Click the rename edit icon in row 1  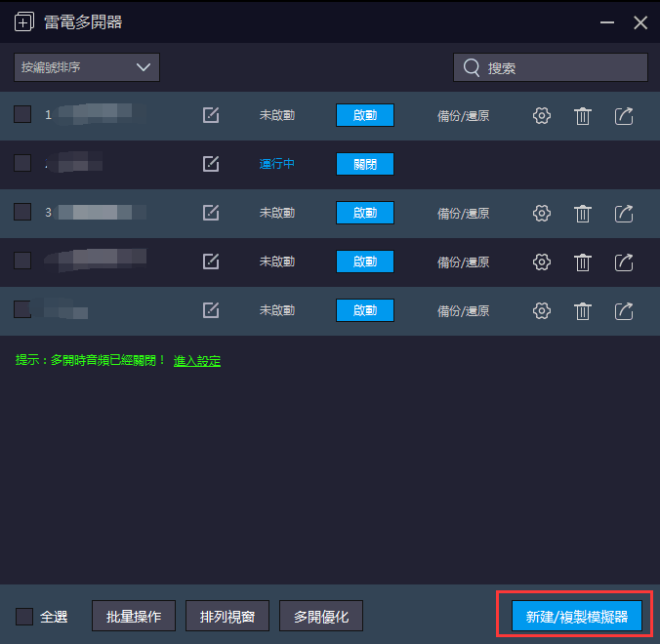point(211,115)
